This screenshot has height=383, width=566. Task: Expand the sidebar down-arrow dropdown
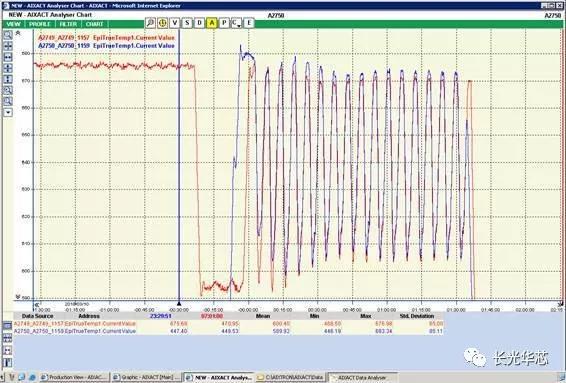[x=8, y=113]
